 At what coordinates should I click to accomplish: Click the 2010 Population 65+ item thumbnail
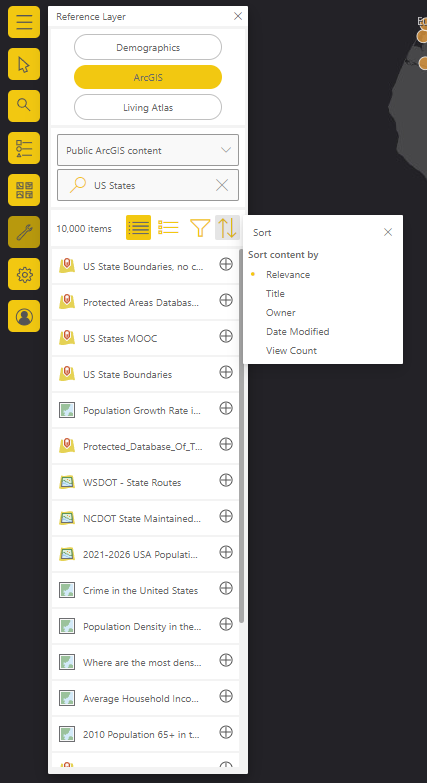(67, 734)
